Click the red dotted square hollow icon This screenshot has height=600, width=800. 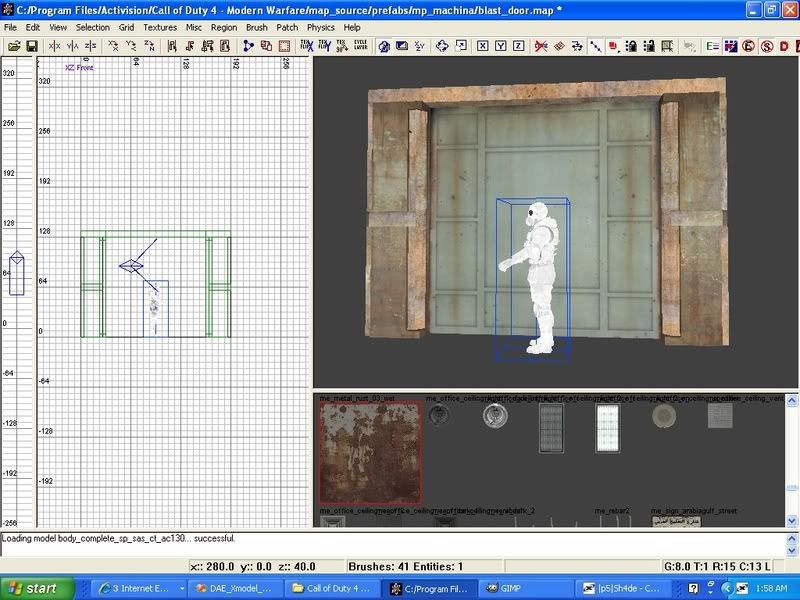click(284, 46)
